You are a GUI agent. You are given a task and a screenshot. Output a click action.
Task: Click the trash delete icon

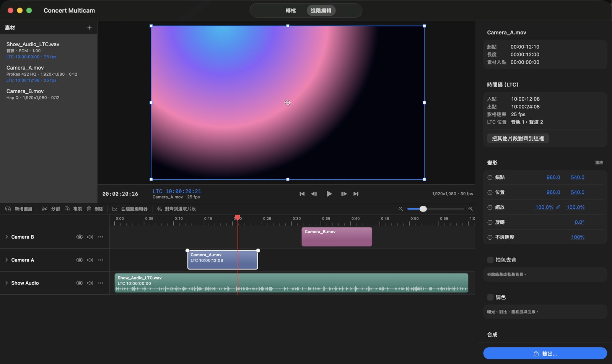pos(89,209)
